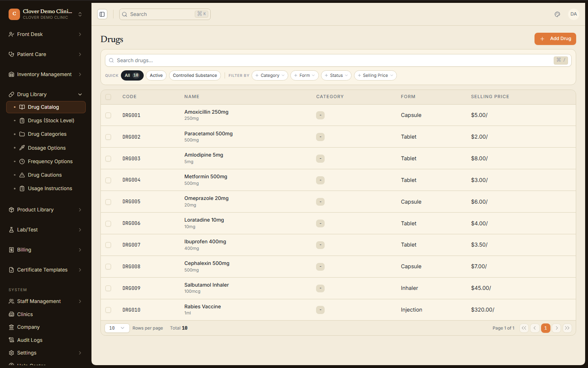This screenshot has height=368, width=588.
Task: Focus the top global Search field
Action: [165, 14]
